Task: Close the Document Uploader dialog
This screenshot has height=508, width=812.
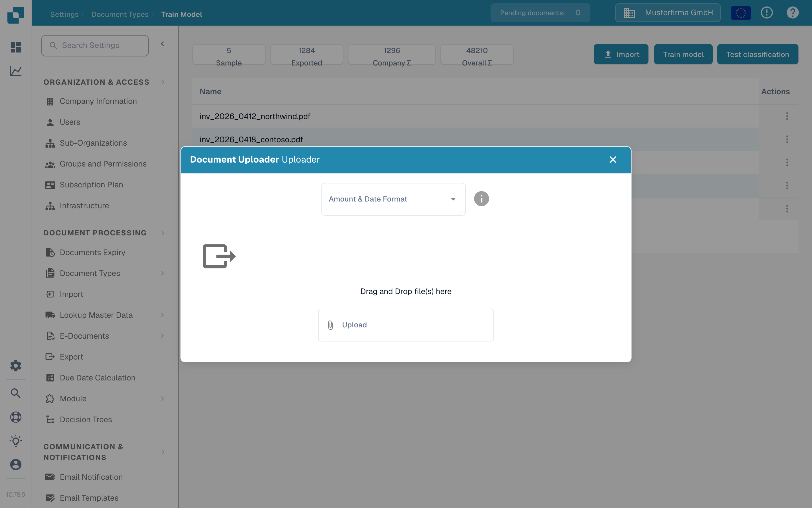Action: point(613,159)
